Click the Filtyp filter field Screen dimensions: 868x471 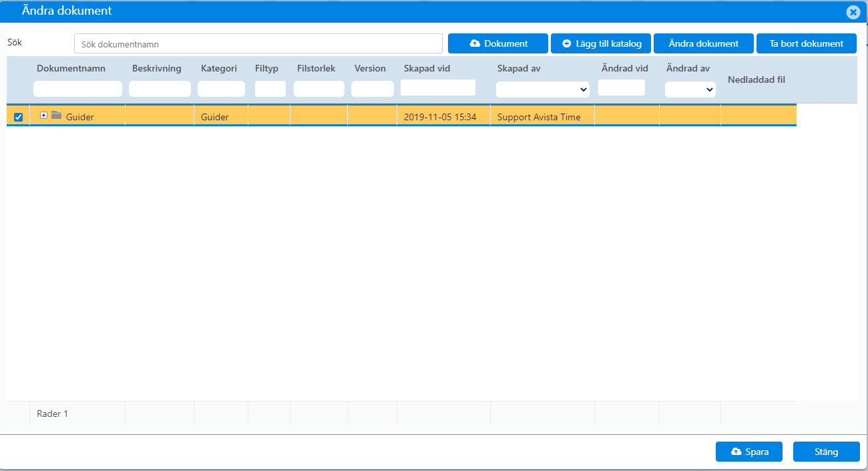click(x=270, y=89)
